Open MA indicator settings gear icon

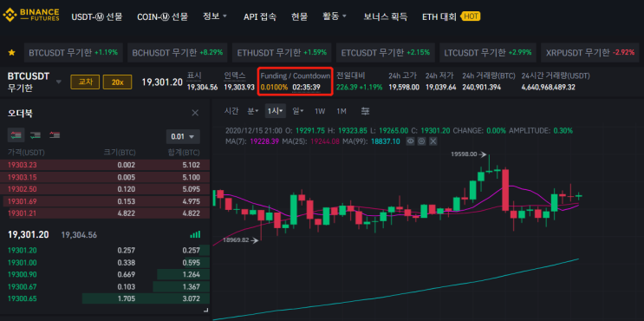[x=421, y=141]
